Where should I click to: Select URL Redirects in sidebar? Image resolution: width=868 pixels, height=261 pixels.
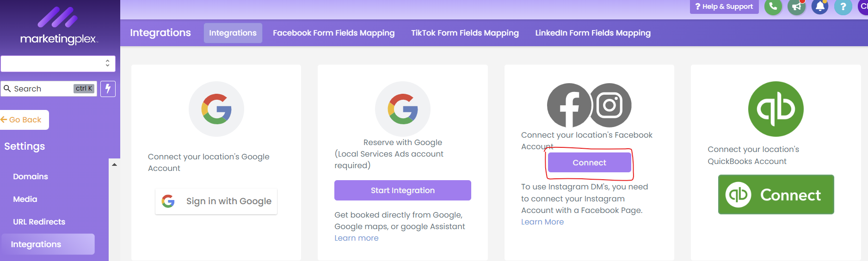39,222
